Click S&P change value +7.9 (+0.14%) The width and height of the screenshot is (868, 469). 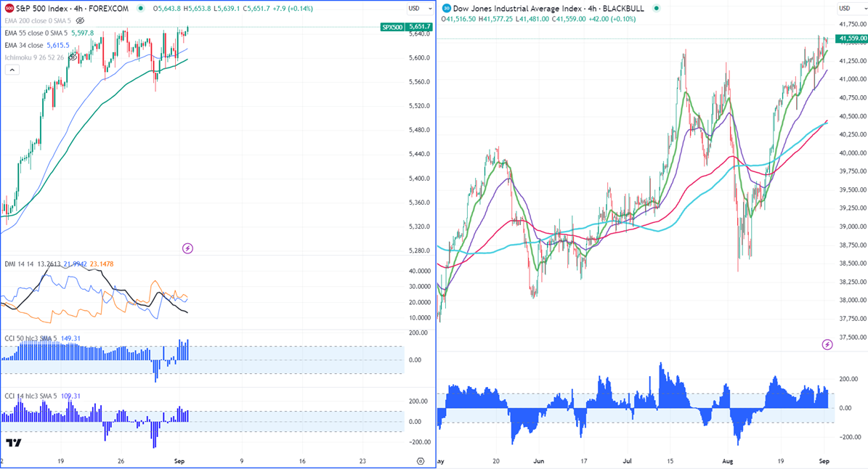292,8
